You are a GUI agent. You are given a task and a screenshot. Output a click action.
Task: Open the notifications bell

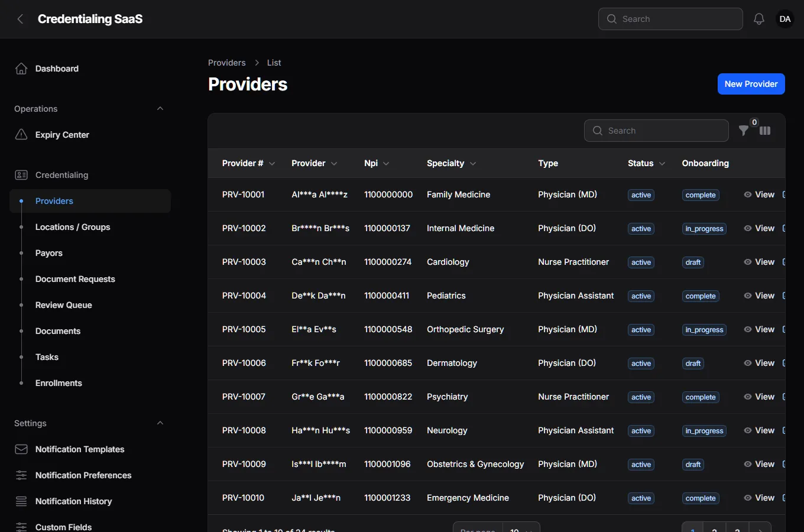pyautogui.click(x=759, y=19)
